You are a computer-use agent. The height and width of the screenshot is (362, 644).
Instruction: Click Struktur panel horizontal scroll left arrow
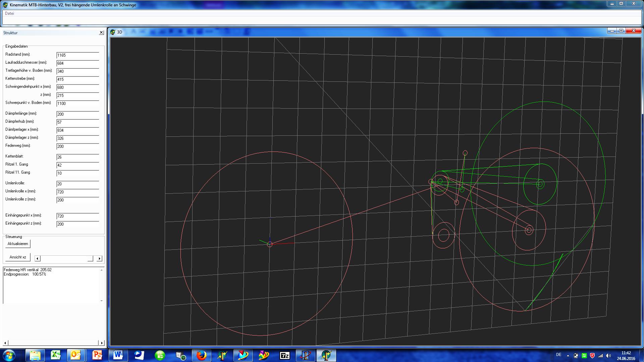point(5,343)
